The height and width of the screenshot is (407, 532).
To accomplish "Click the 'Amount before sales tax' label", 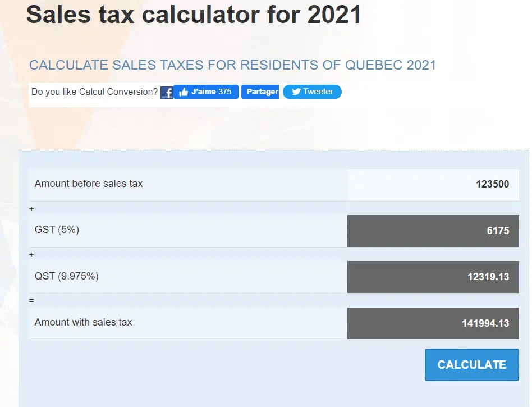I will click(x=89, y=184).
